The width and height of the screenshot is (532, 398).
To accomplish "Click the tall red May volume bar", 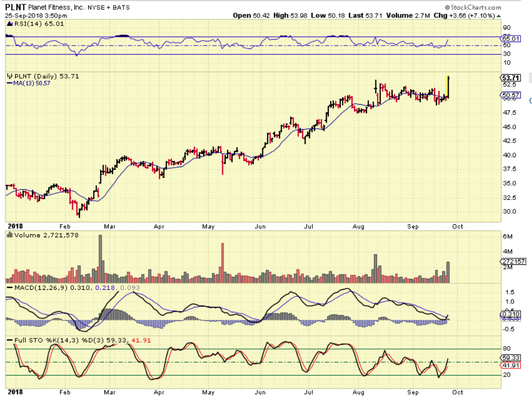I will pos(222,263).
